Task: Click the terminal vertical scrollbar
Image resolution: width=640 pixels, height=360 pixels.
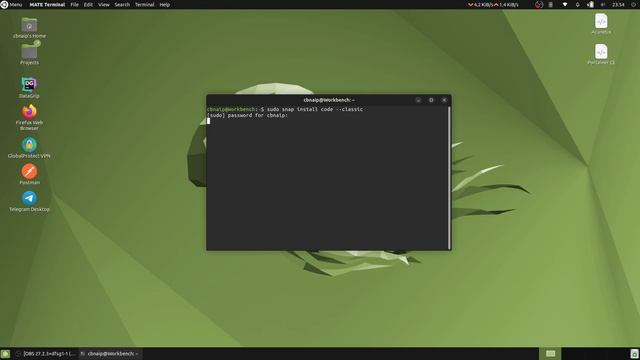Action: pyautogui.click(x=449, y=178)
